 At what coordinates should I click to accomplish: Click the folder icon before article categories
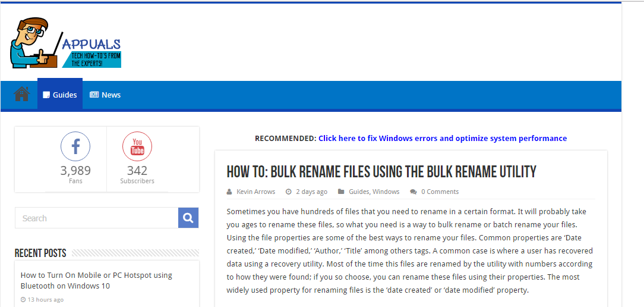[x=341, y=192]
